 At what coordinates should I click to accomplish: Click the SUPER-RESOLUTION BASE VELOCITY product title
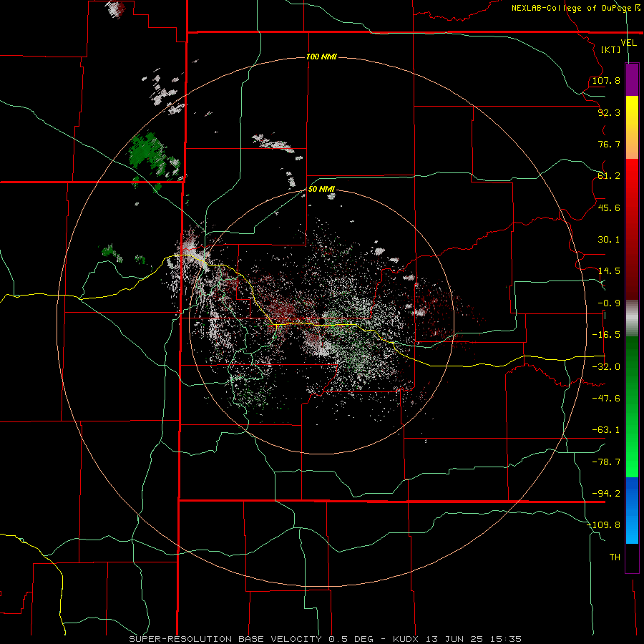[x=226, y=639]
